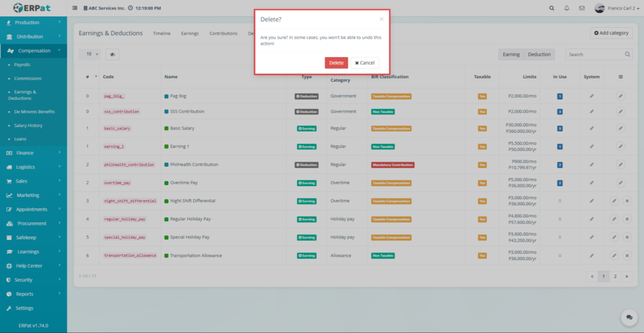Close the Delete dialog with X
Viewport: 644px width, 333px height.
pos(381,20)
